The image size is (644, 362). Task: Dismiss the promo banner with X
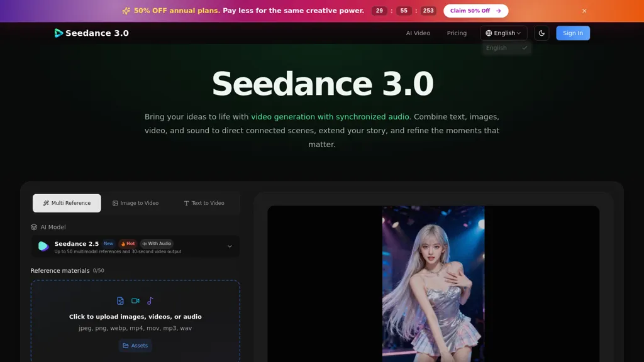point(584,11)
